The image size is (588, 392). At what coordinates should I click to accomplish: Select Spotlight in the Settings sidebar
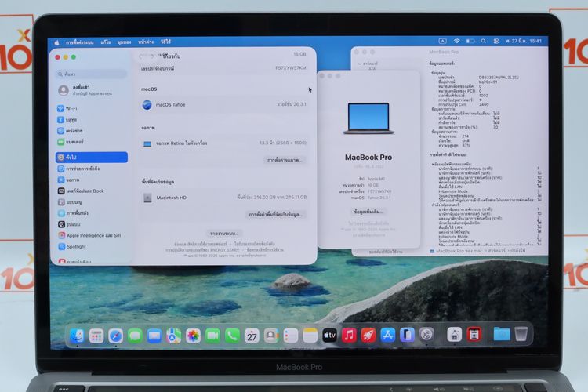pyautogui.click(x=92, y=246)
